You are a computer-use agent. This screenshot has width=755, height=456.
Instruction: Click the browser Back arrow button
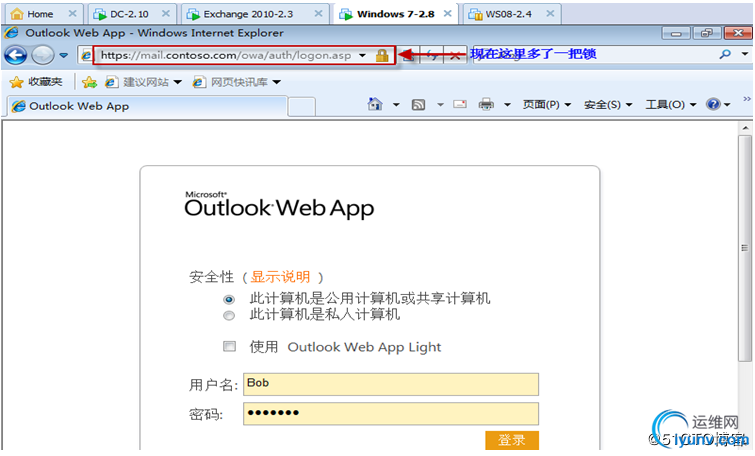(x=15, y=55)
